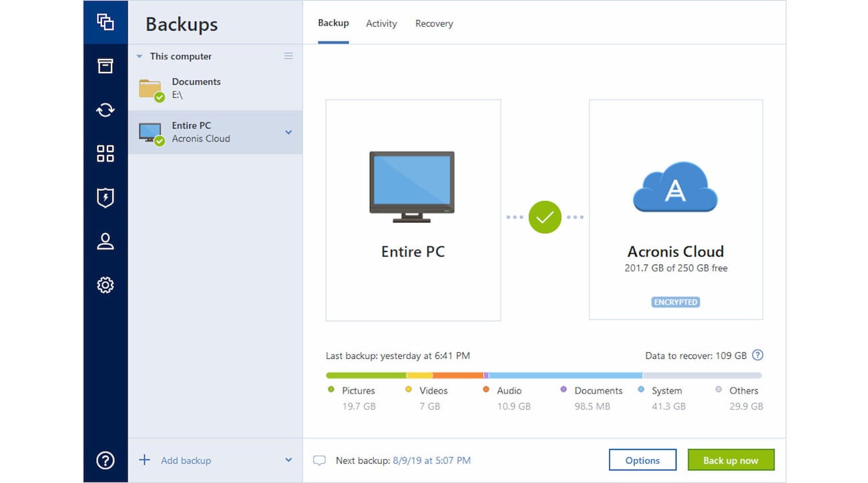Open the Account person icon

point(105,241)
